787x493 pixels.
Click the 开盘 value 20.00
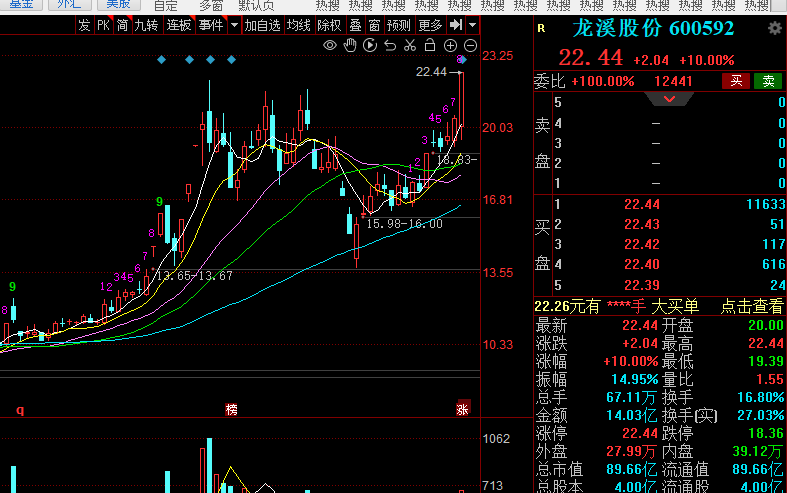765,325
